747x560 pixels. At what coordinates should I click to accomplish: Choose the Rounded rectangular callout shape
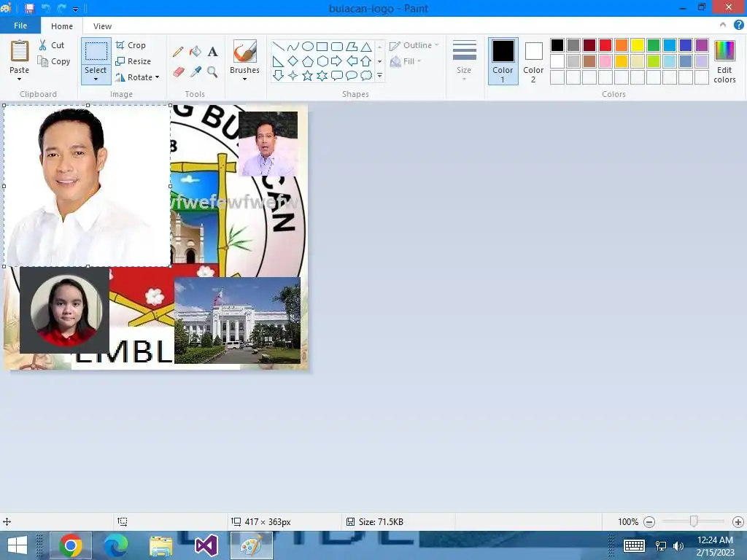337,75
